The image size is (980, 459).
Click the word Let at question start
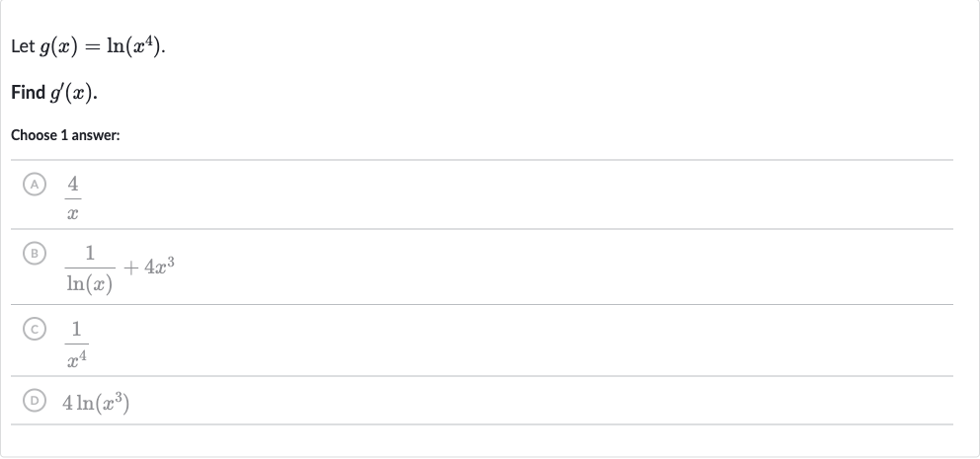click(23, 46)
